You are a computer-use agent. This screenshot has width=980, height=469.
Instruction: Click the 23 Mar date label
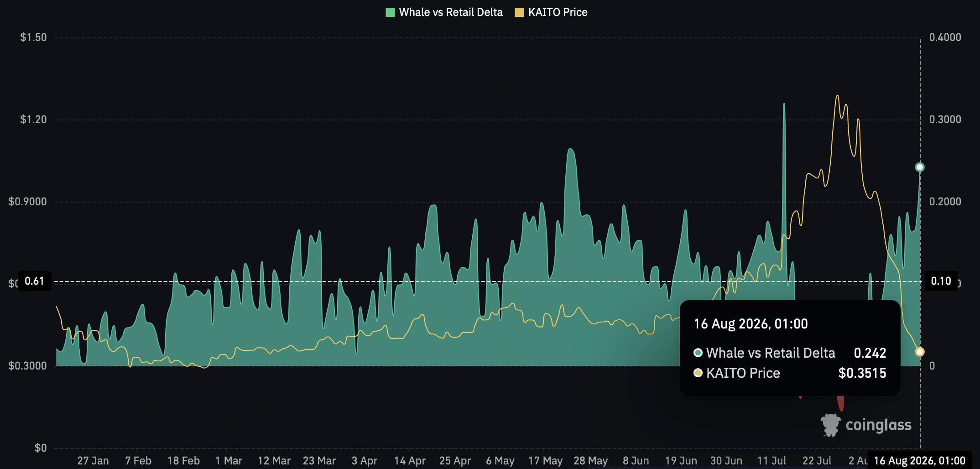click(319, 461)
